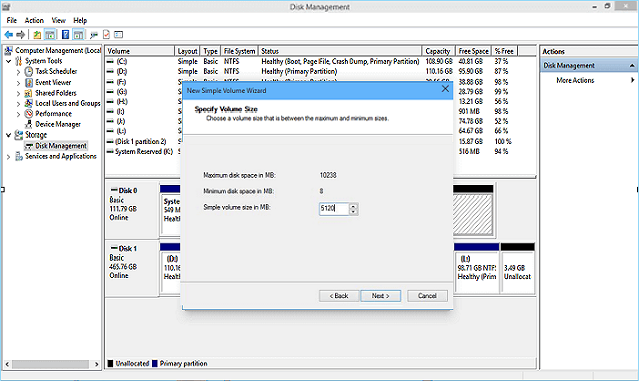The image size is (639, 381).
Task: Collapse the Storage tree node
Action: (9, 135)
